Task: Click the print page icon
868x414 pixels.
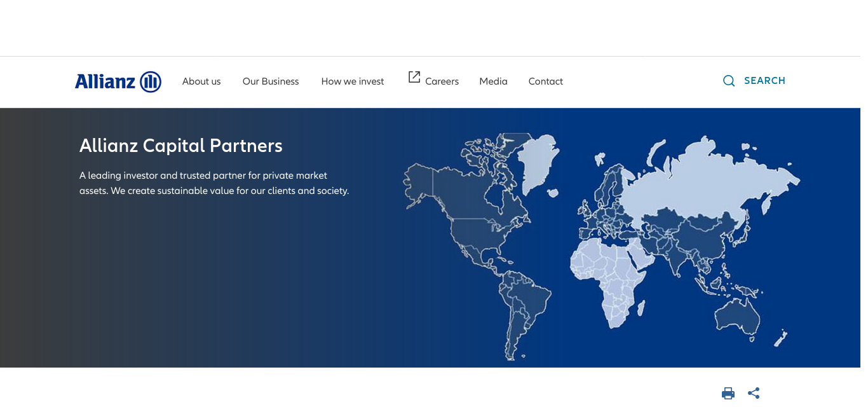Action: (x=728, y=393)
